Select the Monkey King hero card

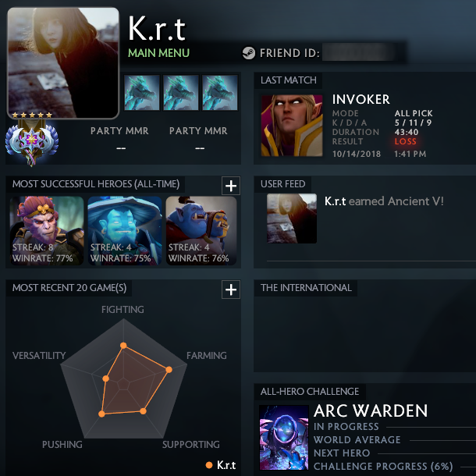click(47, 231)
